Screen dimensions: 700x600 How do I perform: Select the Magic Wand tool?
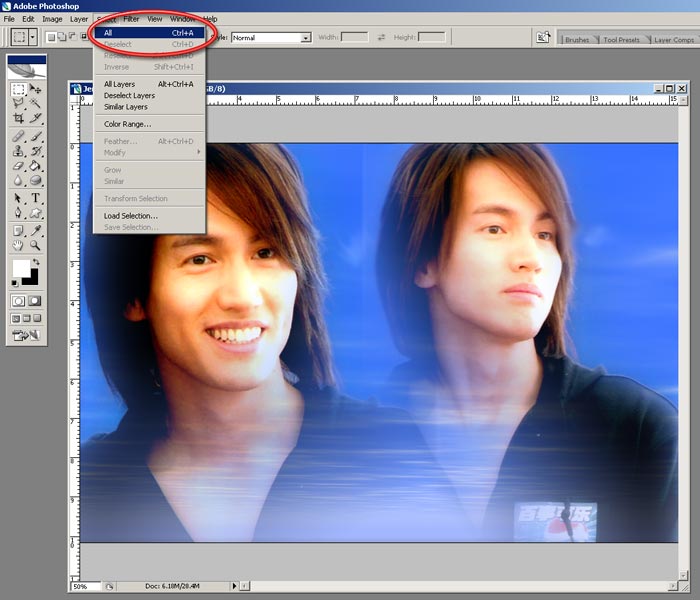tap(35, 104)
